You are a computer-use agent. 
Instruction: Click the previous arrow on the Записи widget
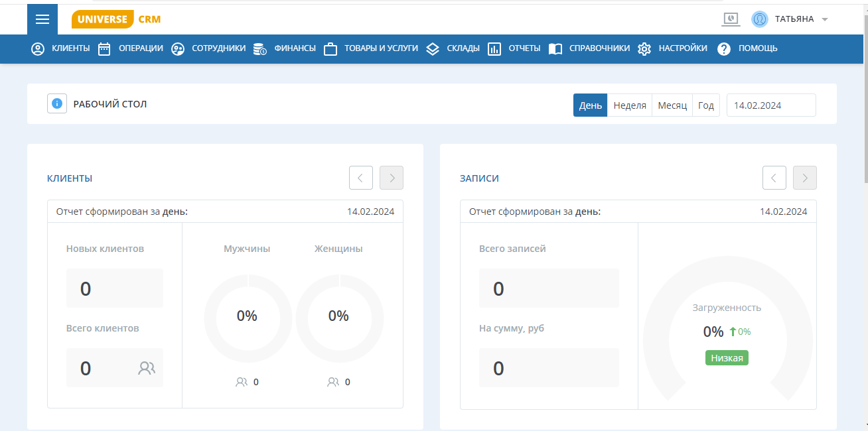(x=774, y=178)
